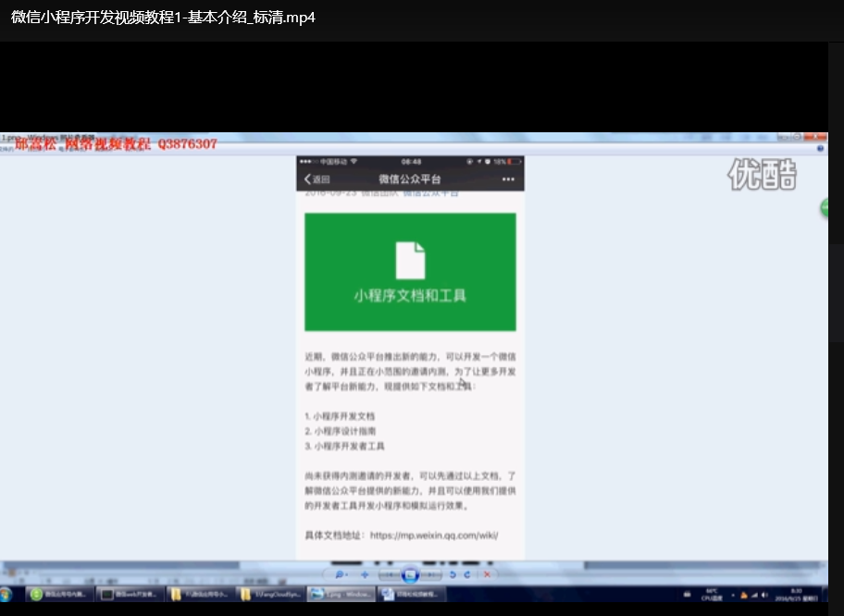Click the white document icon in green banner
The image size is (844, 616).
coord(410,261)
